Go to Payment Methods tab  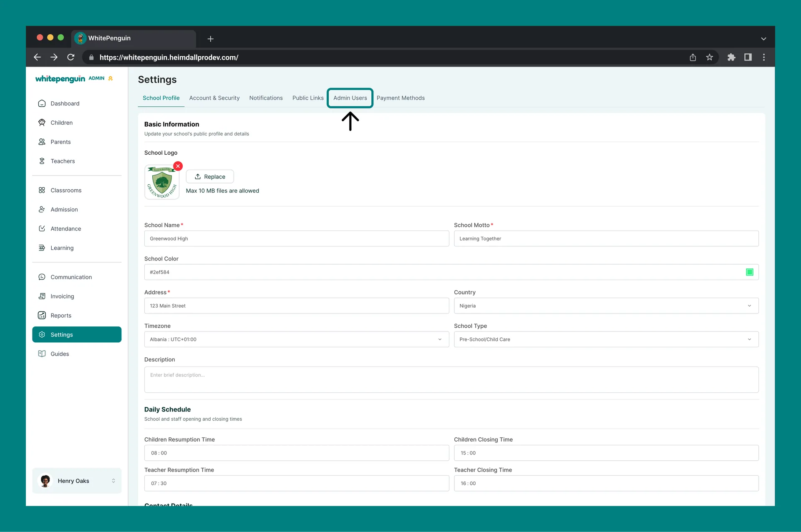click(x=400, y=98)
